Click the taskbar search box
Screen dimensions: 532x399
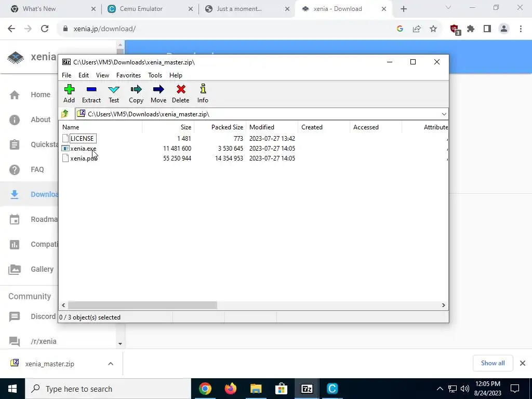click(108, 389)
